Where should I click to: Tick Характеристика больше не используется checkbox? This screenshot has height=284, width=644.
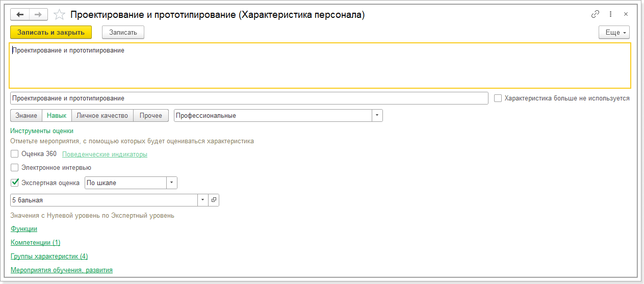pos(498,98)
